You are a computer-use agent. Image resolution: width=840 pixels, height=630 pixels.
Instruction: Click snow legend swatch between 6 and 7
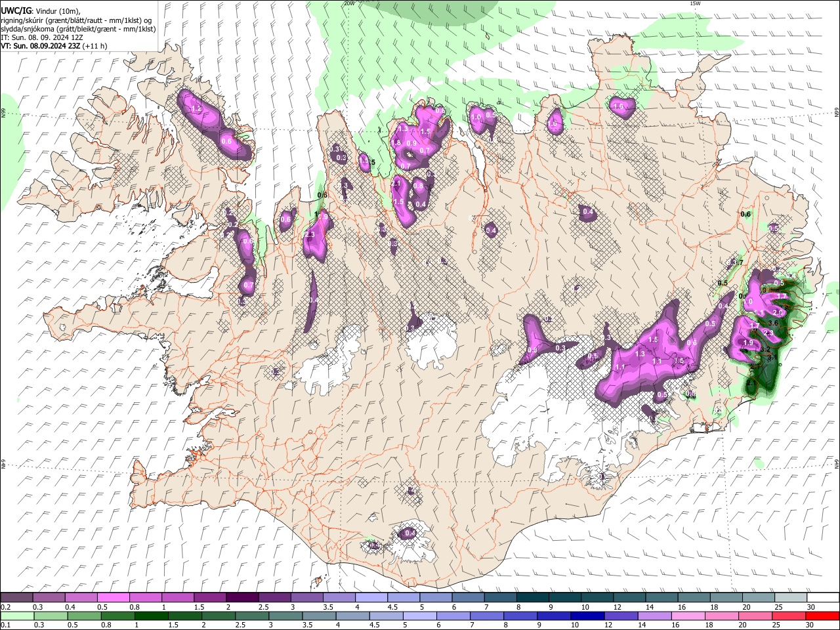point(467,598)
